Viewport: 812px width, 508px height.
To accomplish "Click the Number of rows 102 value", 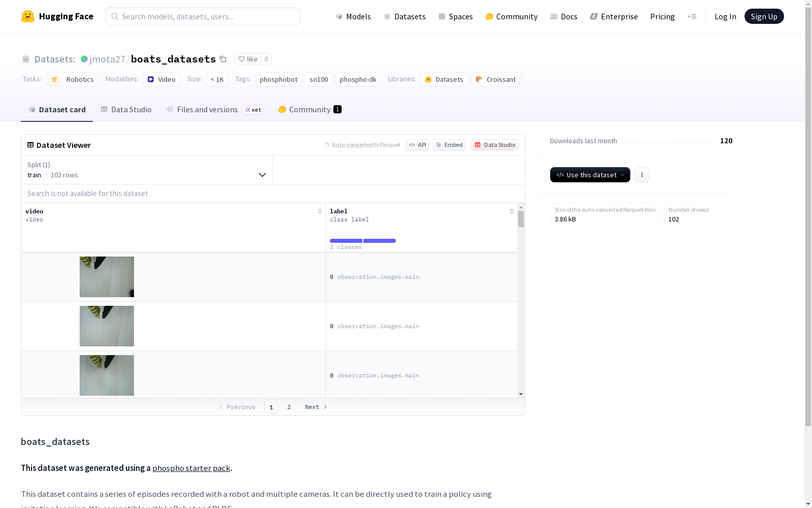I will [x=673, y=219].
